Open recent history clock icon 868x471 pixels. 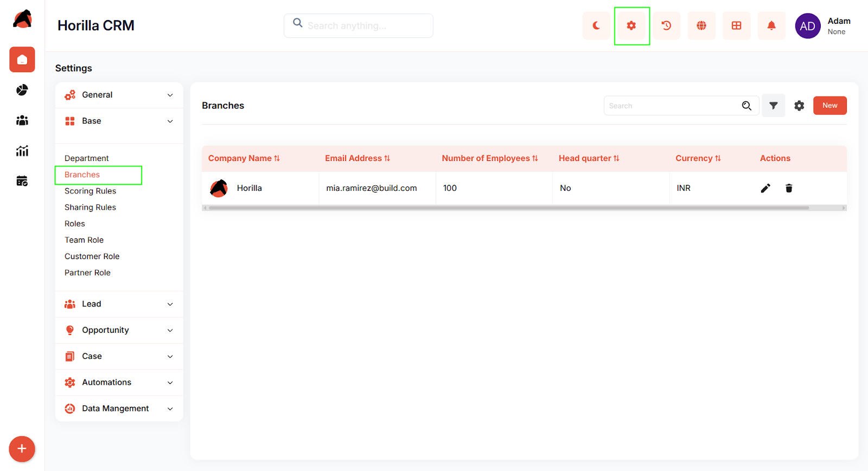click(x=666, y=25)
